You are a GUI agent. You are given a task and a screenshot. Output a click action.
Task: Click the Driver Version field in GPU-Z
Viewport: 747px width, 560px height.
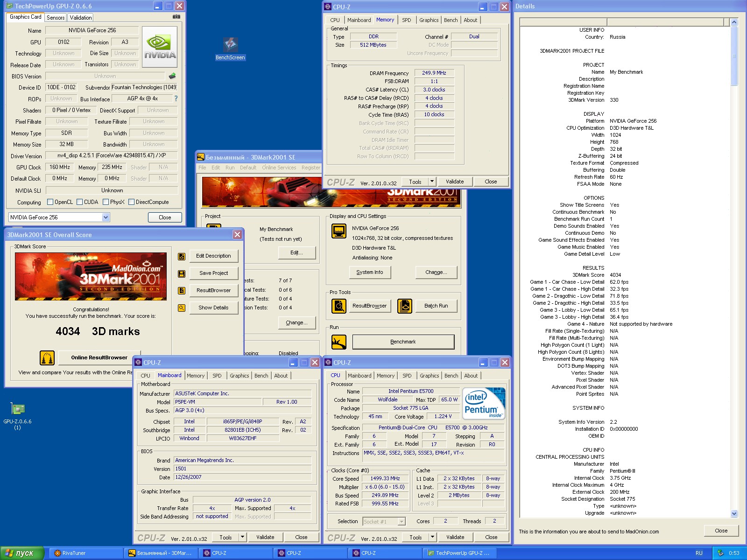tap(111, 155)
